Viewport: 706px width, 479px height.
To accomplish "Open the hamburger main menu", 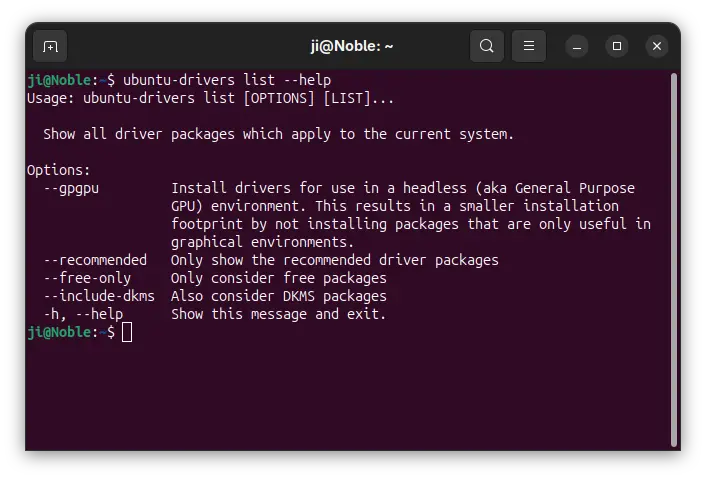I will pyautogui.click(x=529, y=46).
